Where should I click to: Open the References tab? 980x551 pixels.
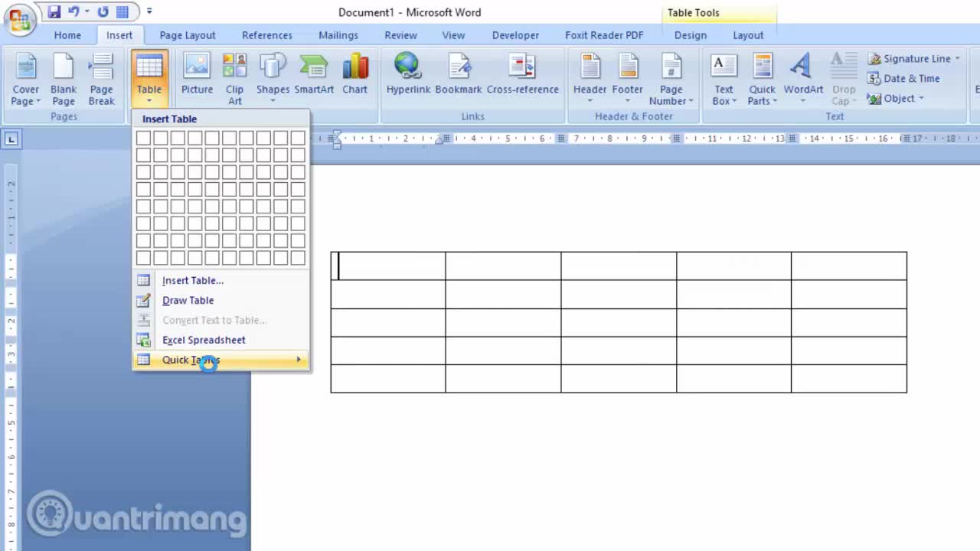pyautogui.click(x=267, y=35)
